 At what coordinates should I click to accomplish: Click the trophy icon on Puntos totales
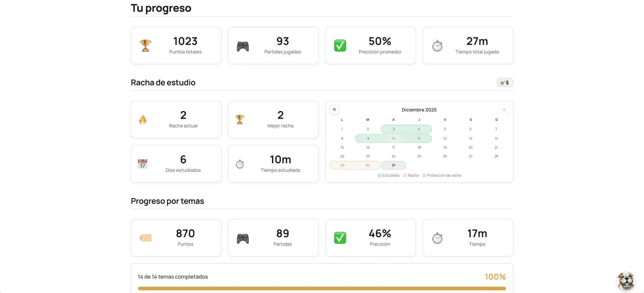(146, 46)
